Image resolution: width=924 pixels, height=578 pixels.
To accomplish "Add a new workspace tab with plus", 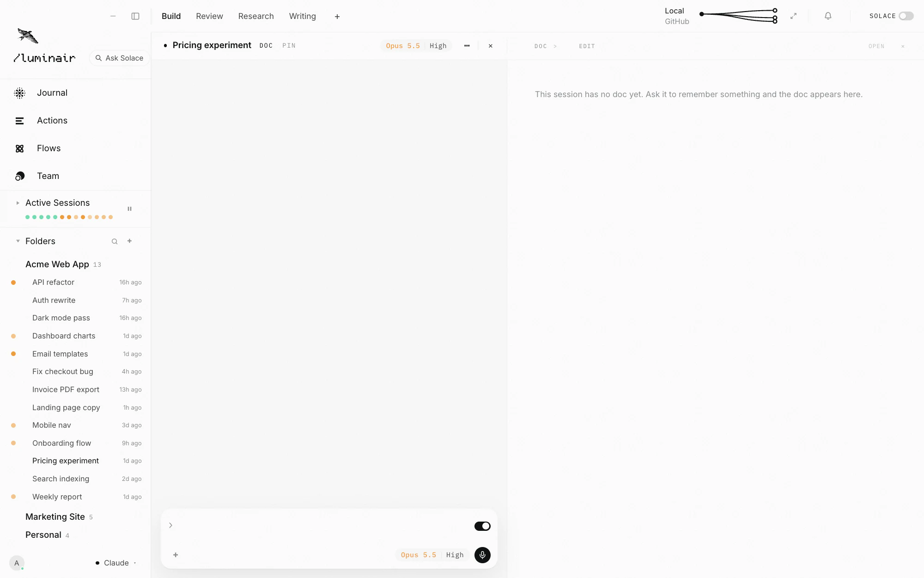I will pos(337,17).
